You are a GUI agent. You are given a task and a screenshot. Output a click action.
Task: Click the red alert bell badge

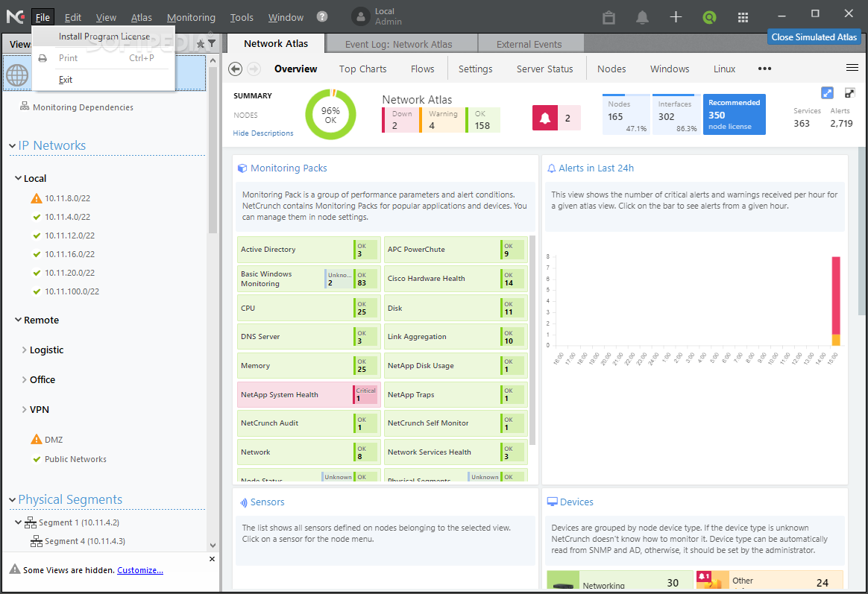(544, 118)
